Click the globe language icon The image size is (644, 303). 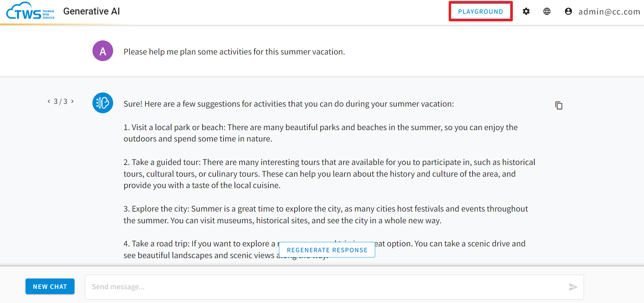click(547, 11)
